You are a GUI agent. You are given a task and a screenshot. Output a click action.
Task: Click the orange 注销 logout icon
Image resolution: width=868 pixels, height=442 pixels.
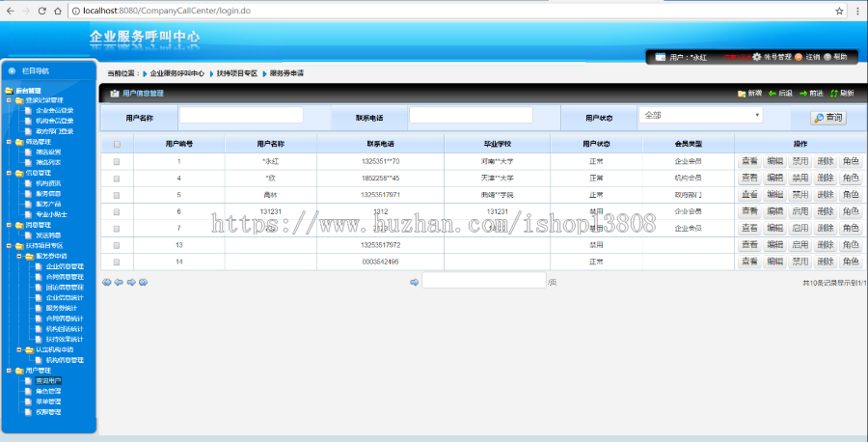[x=799, y=57]
